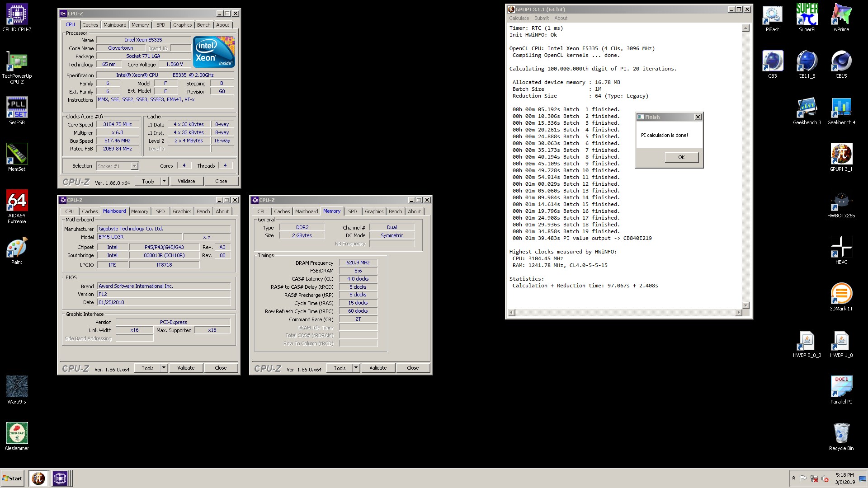Open wPrime desktop shortcut

(x=841, y=18)
